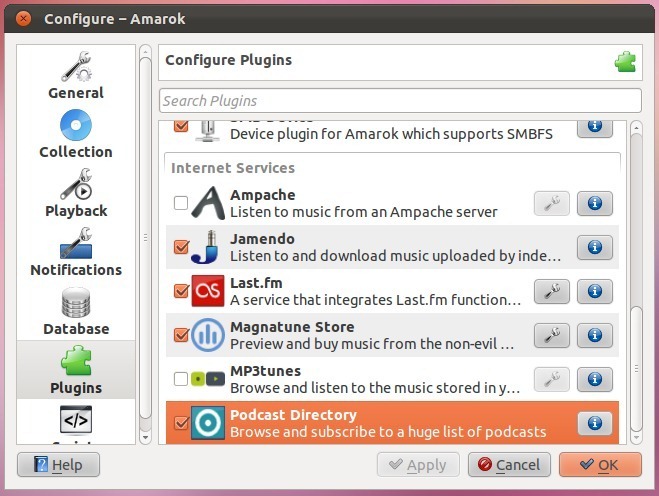Open the Notifications settings page
The height and width of the screenshot is (496, 659).
point(76,252)
